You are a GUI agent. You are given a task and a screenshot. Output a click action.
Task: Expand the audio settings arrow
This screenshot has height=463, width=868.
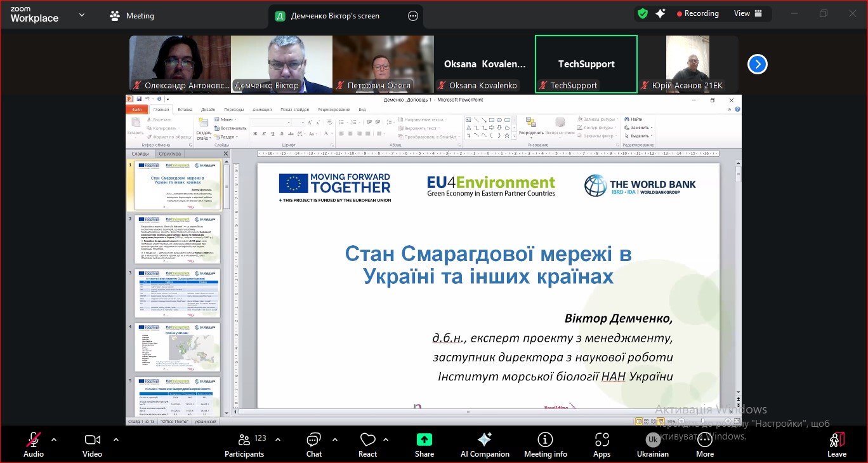54,440
